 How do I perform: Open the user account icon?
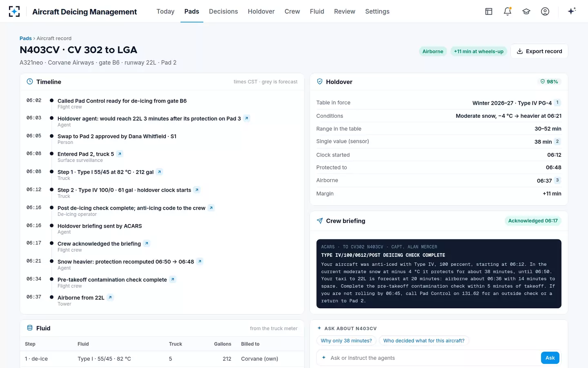click(x=545, y=11)
